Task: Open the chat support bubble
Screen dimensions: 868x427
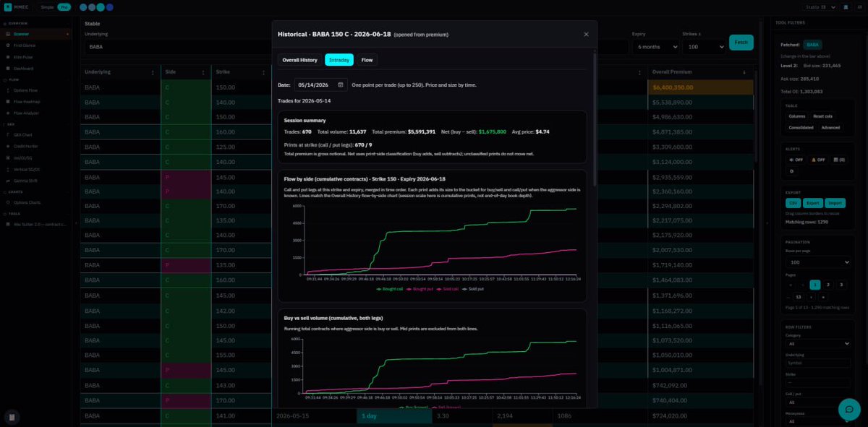Action: 848,409
